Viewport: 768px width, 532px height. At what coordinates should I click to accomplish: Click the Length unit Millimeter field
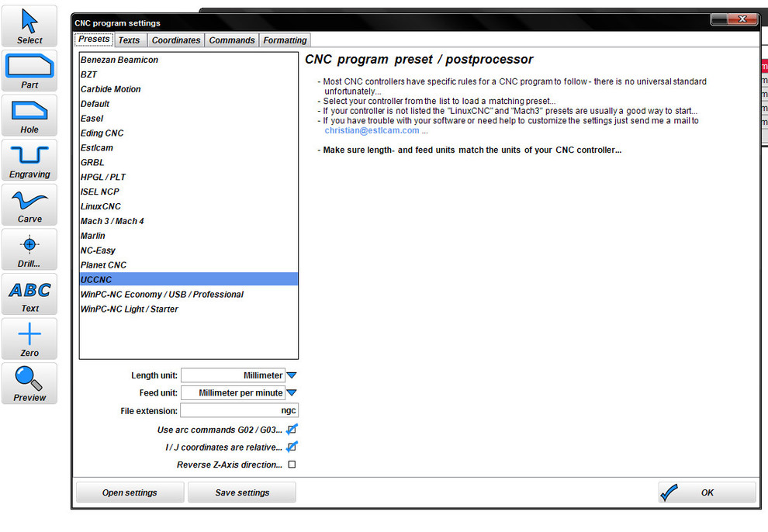tap(234, 375)
